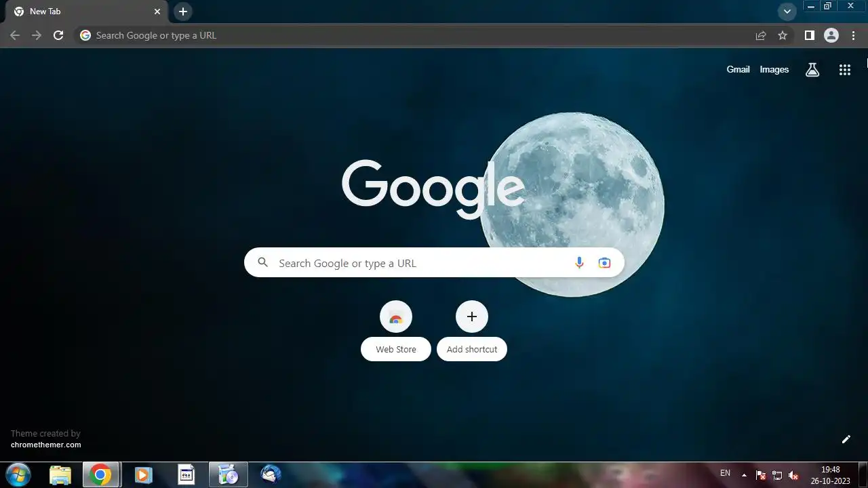Click the browser forward arrow
Screen dimensions: 868x488
[x=37, y=35]
